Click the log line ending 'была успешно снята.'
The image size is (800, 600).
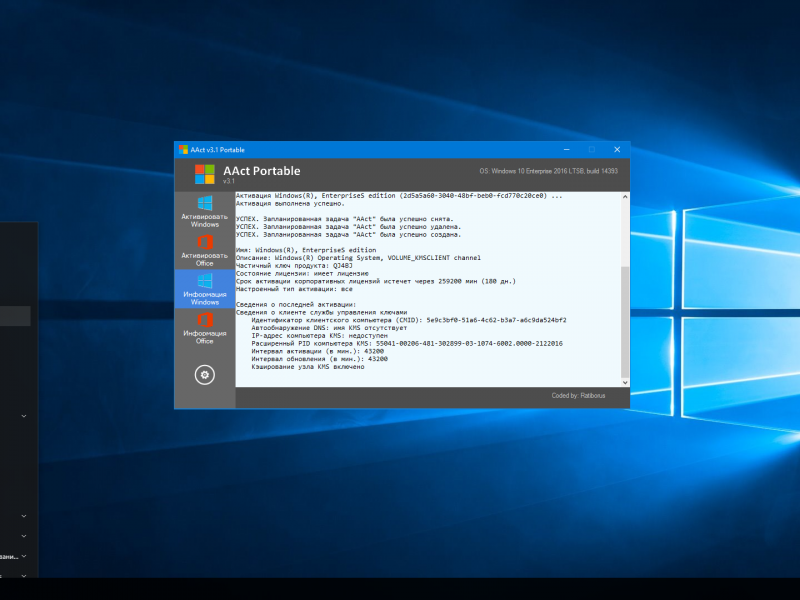click(x=344, y=219)
